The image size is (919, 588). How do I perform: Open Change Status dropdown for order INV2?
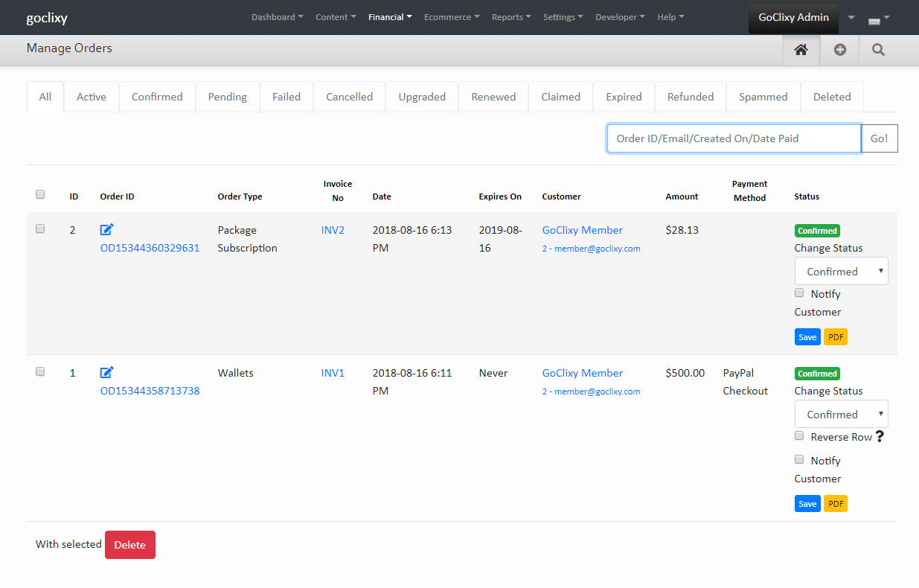click(x=842, y=272)
